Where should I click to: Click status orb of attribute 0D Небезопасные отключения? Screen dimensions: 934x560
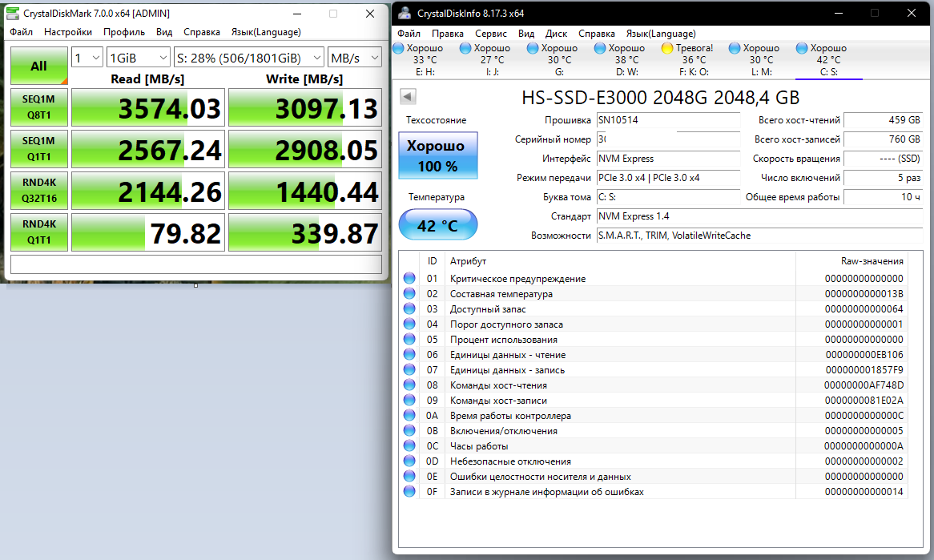(409, 461)
